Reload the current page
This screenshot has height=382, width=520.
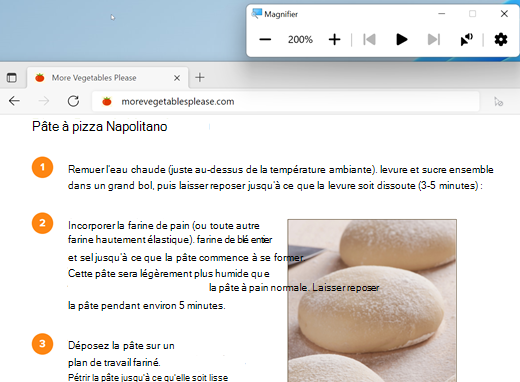(x=73, y=101)
